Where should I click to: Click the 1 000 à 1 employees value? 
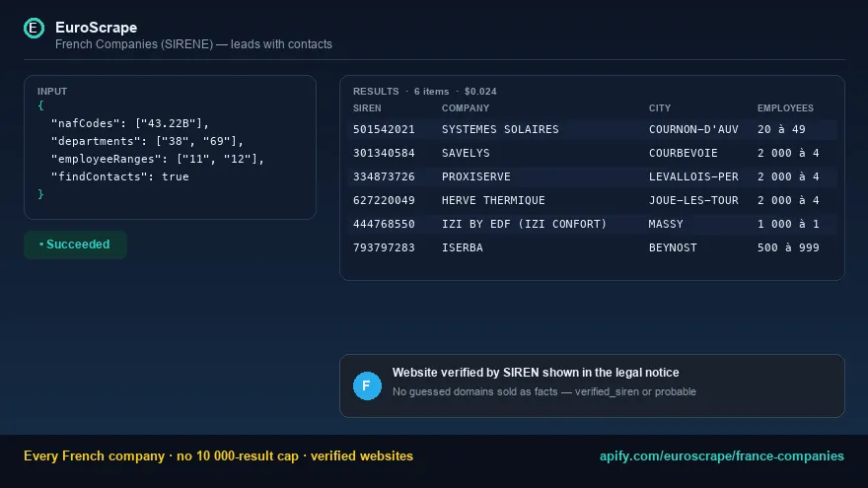(x=788, y=224)
